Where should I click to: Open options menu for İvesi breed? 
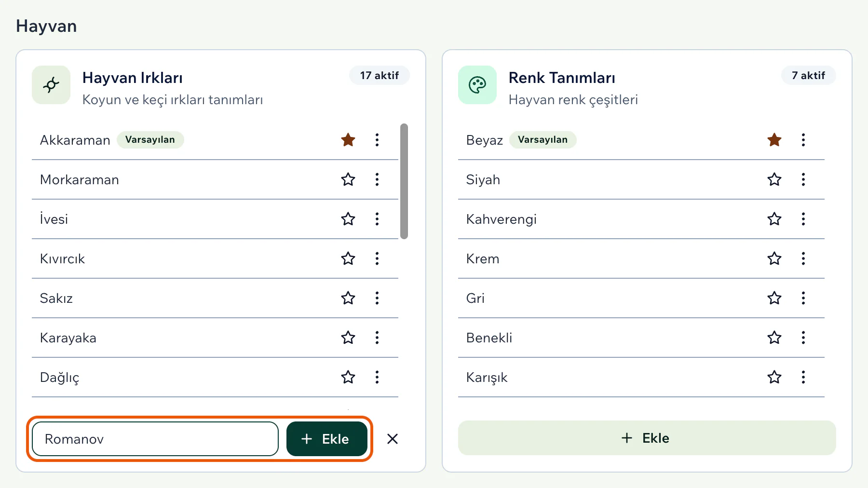click(x=377, y=219)
